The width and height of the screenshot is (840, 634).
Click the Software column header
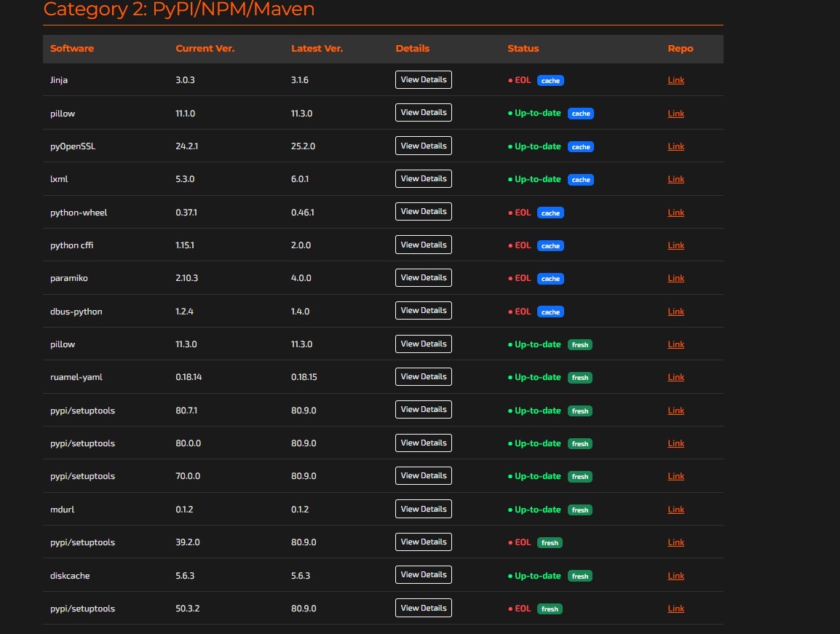[72, 48]
